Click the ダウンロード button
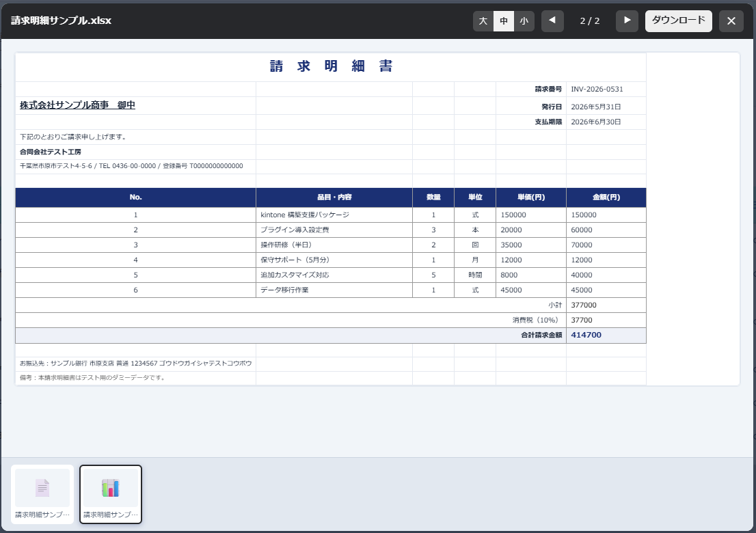Viewport: 756px width, 533px height. [678, 20]
